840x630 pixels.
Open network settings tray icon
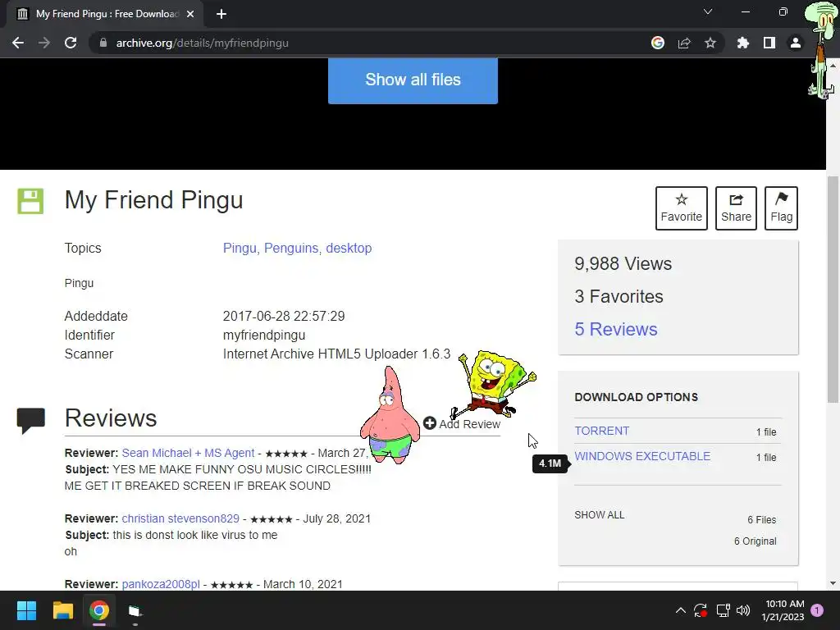(x=724, y=610)
